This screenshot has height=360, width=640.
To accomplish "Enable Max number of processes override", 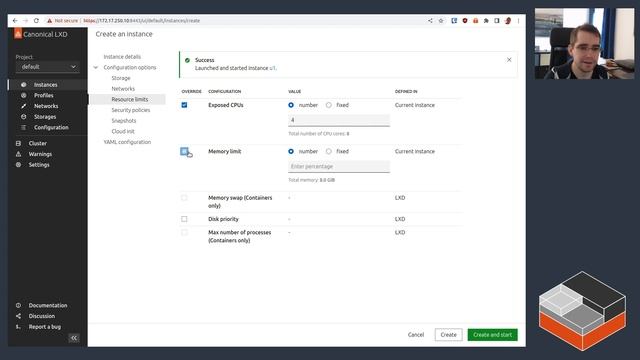I will tap(184, 232).
